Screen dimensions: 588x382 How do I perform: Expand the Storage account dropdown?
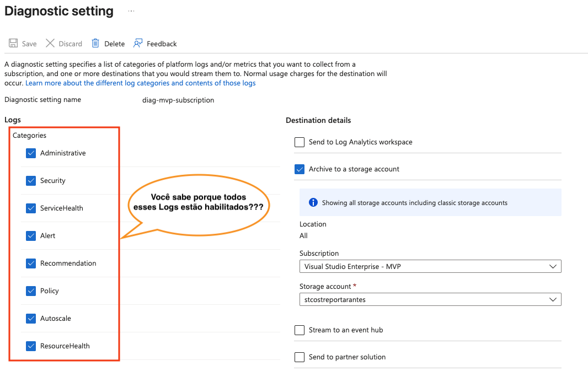[x=430, y=299]
